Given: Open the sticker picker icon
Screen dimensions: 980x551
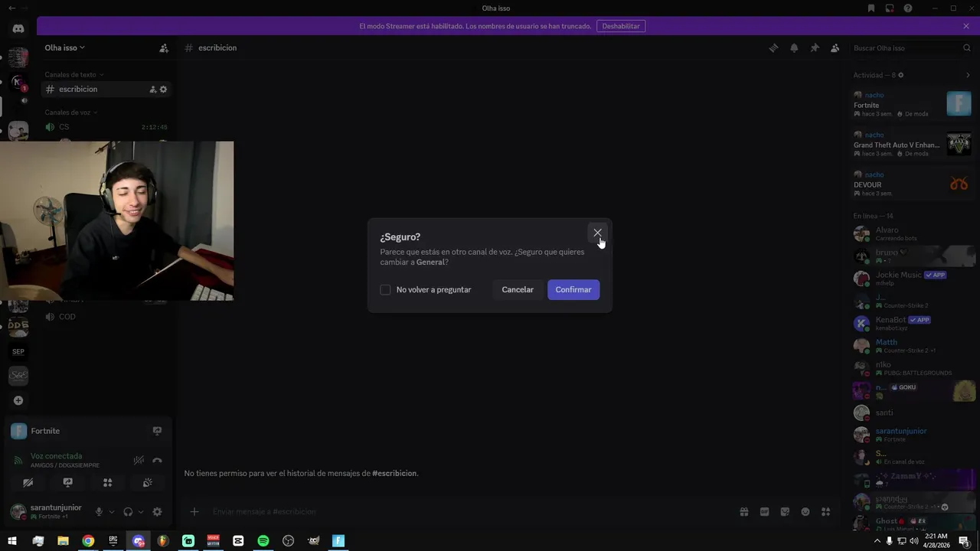Looking at the screenshot, I should pyautogui.click(x=785, y=511).
